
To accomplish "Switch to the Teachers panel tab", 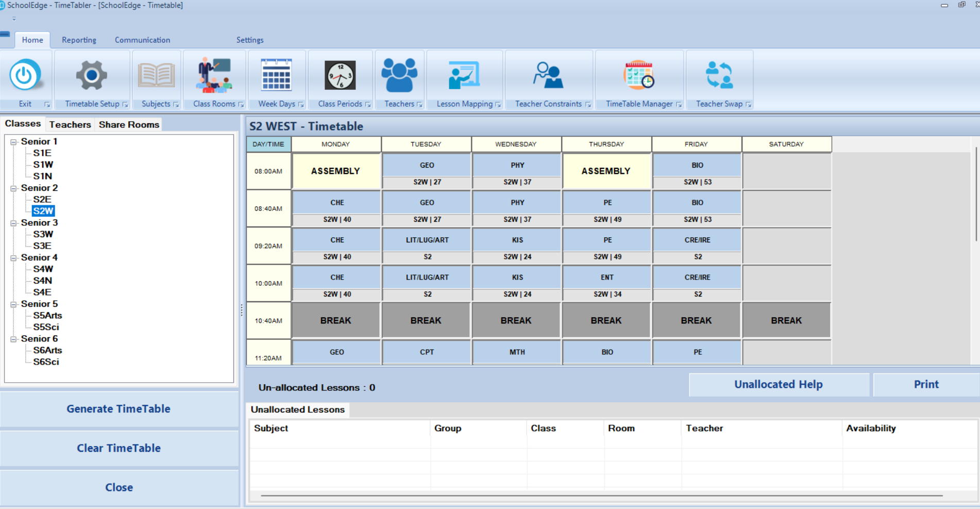I will pos(70,124).
